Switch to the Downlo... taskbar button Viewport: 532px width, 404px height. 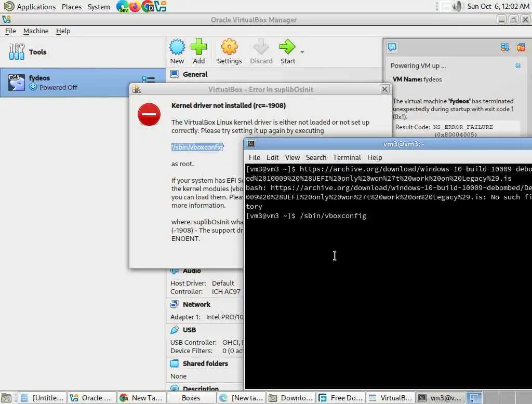(291, 398)
